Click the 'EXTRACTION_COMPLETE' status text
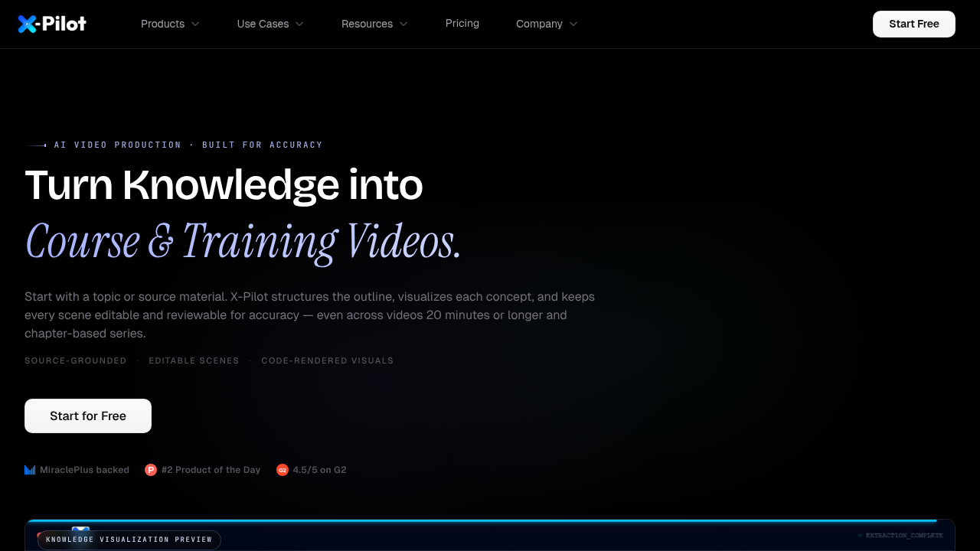 coord(904,536)
